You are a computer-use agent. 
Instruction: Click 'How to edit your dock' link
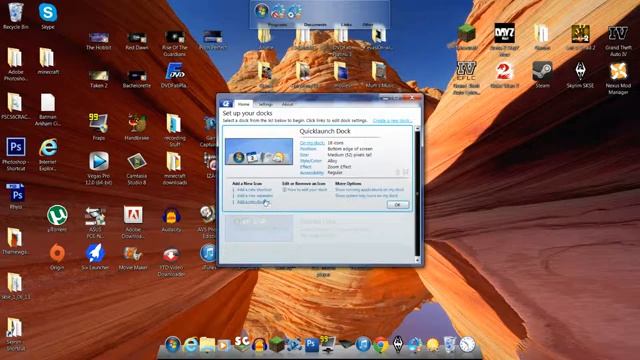[x=307, y=190]
